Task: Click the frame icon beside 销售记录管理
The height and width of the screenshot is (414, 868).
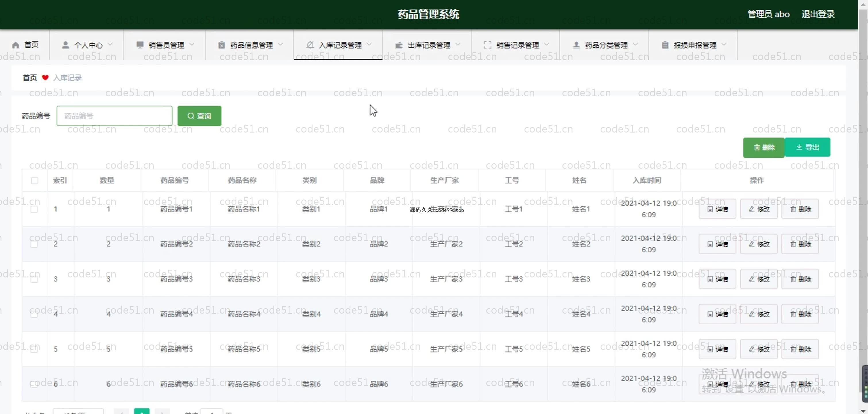Action: coord(488,45)
